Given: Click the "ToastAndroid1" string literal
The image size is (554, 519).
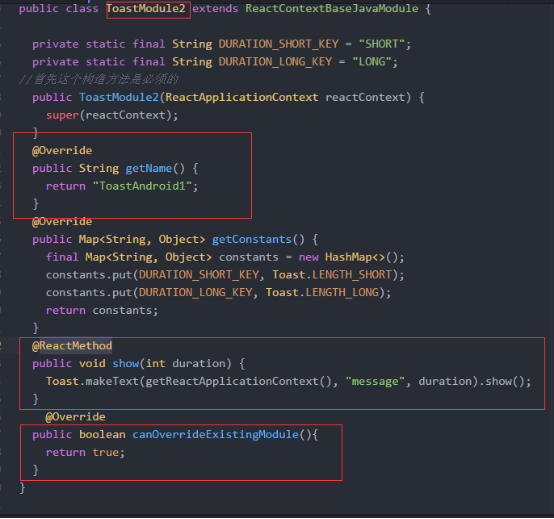Looking at the screenshot, I should click(142, 186).
